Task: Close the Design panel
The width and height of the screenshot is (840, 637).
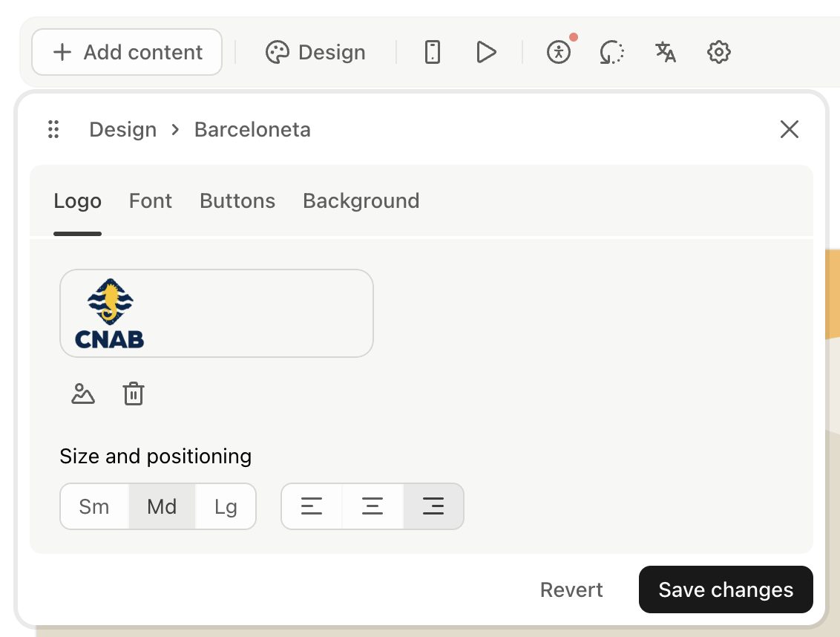Action: point(789,129)
